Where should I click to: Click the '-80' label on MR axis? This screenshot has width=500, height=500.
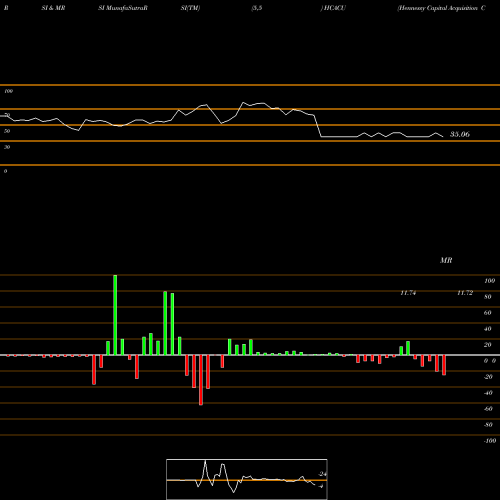click(x=488, y=425)
